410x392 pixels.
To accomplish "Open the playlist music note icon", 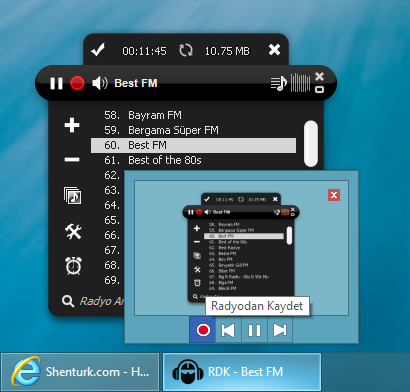I will 279,83.
